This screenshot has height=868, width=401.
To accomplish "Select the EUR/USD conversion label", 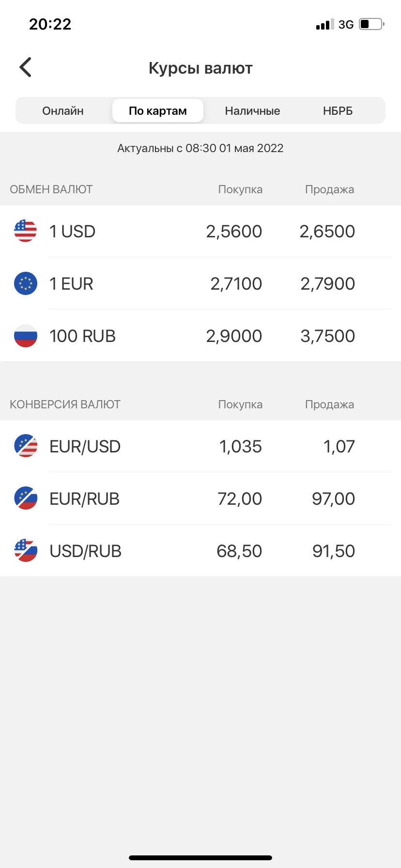I will [x=85, y=447].
